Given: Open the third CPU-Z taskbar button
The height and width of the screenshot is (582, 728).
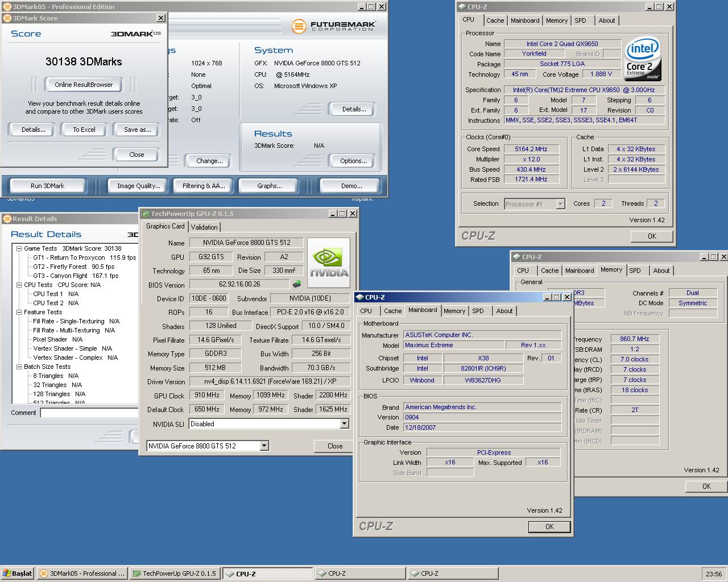Looking at the screenshot, I should coord(452,573).
